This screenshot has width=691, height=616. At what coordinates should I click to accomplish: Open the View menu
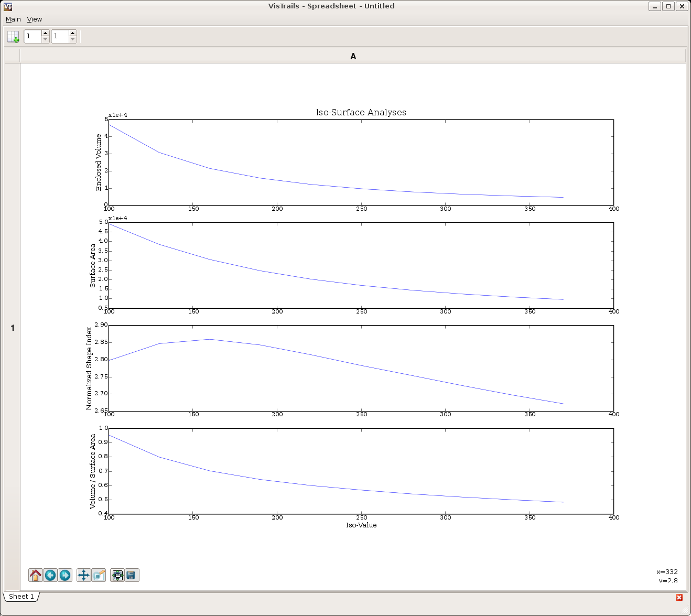coord(35,19)
